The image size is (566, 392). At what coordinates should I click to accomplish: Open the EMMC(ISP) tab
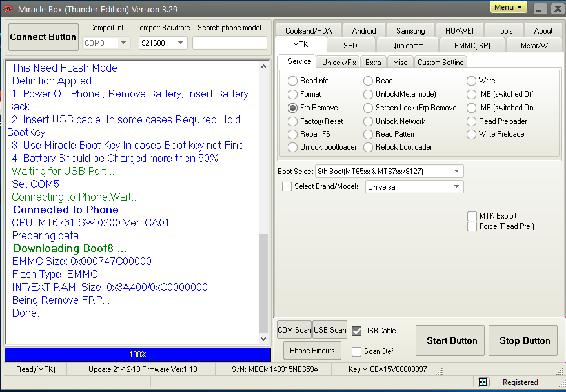pyautogui.click(x=472, y=45)
